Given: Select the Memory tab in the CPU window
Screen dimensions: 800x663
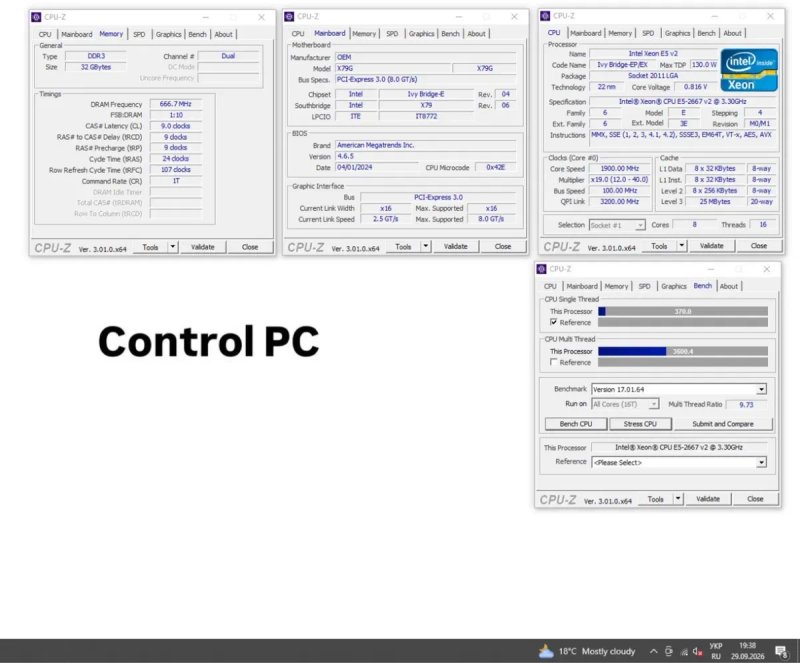Looking at the screenshot, I should [620, 33].
